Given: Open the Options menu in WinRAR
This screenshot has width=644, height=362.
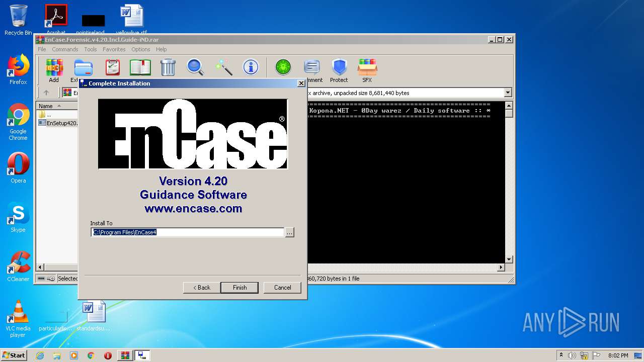Looking at the screenshot, I should click(x=141, y=49).
